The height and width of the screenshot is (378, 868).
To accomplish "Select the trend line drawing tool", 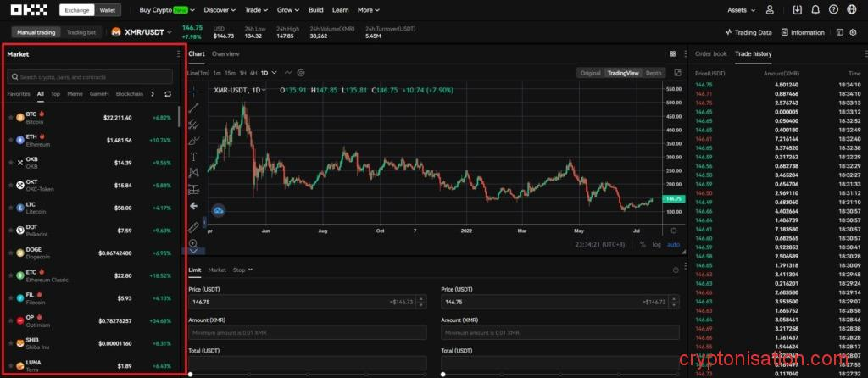I will 193,107.
